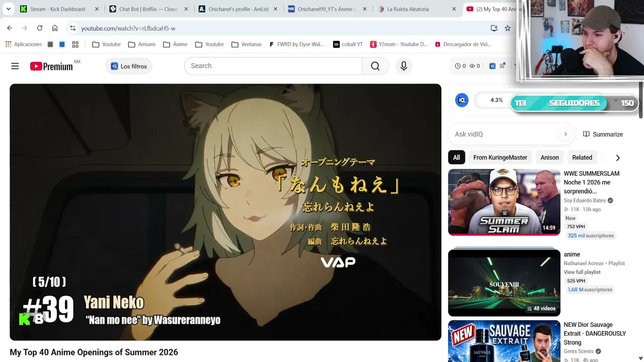
Task: Show more filter chips with right chevron
Action: (618, 158)
